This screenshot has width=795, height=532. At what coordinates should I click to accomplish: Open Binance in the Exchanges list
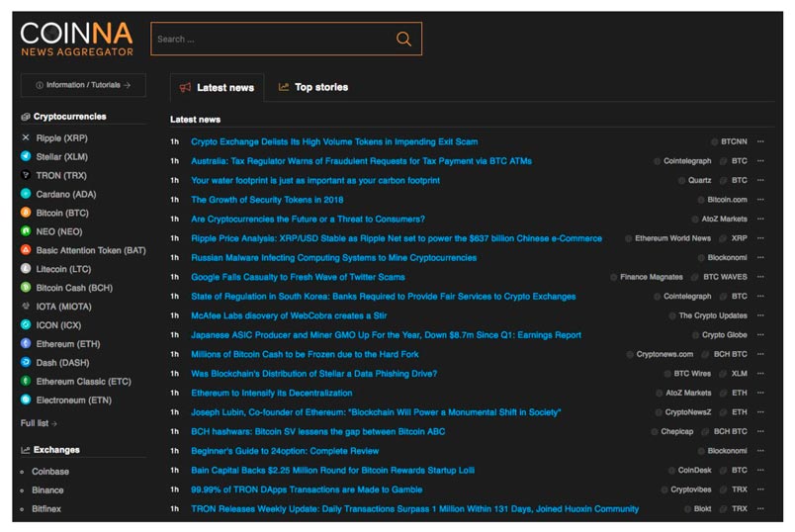(47, 489)
